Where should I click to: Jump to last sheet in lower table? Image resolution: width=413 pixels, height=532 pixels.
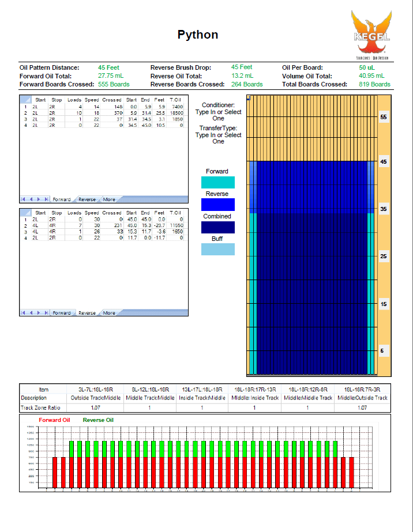point(46,313)
